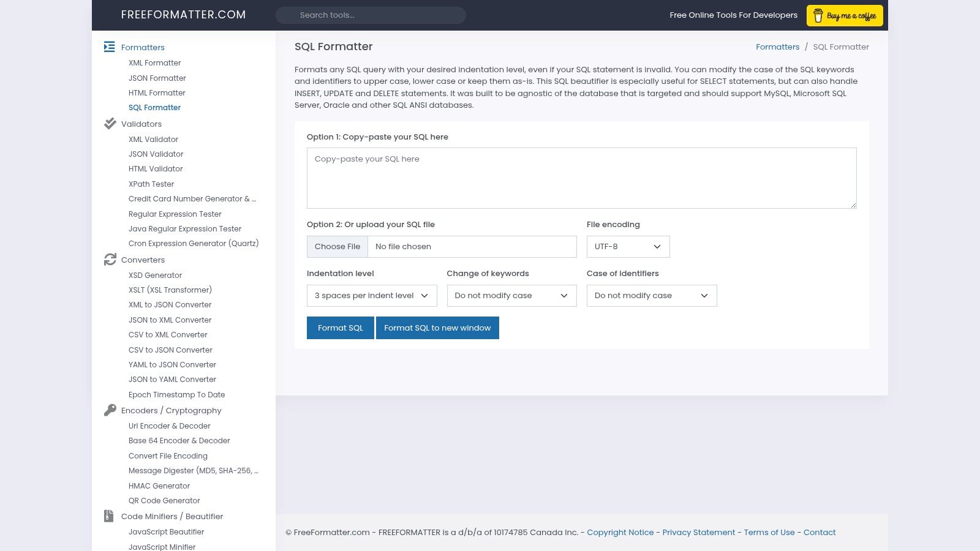This screenshot has width=980, height=551.
Task: Click the Validators checkmark icon
Action: (x=110, y=123)
